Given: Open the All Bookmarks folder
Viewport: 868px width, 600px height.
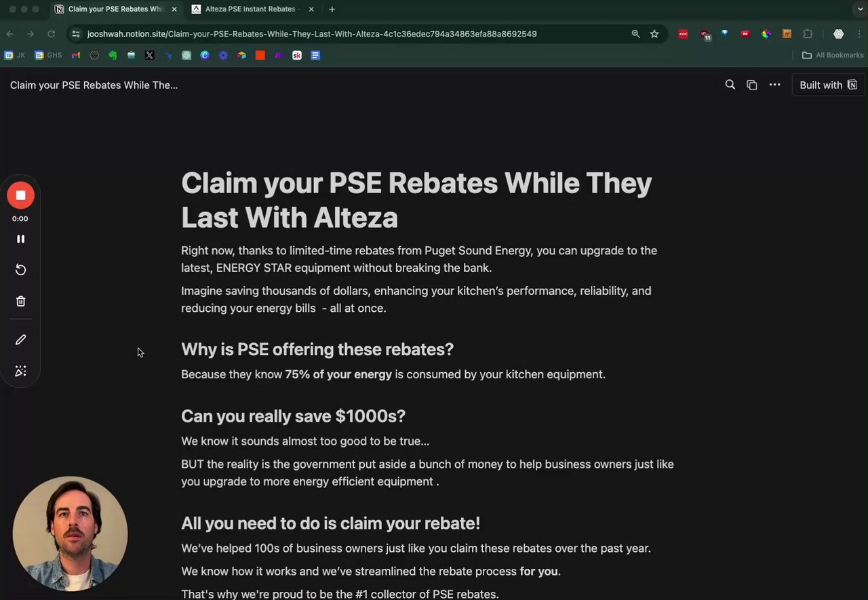Looking at the screenshot, I should (833, 55).
